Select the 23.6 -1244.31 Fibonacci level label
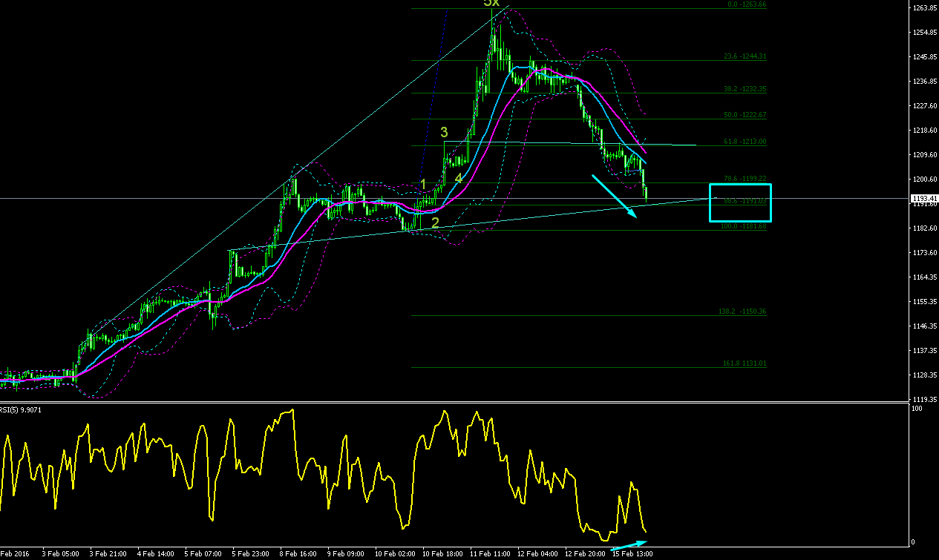 click(745, 56)
